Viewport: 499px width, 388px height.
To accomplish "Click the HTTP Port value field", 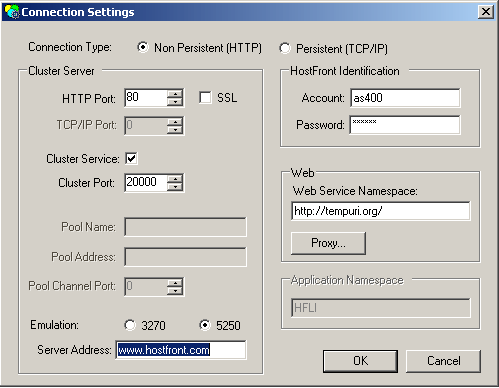I will [146, 98].
